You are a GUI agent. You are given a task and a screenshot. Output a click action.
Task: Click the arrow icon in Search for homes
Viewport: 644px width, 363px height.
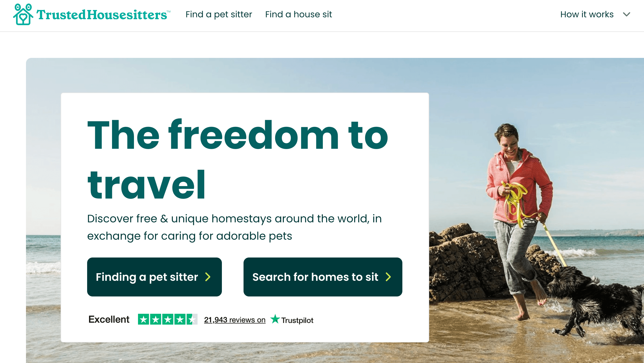[x=388, y=277]
